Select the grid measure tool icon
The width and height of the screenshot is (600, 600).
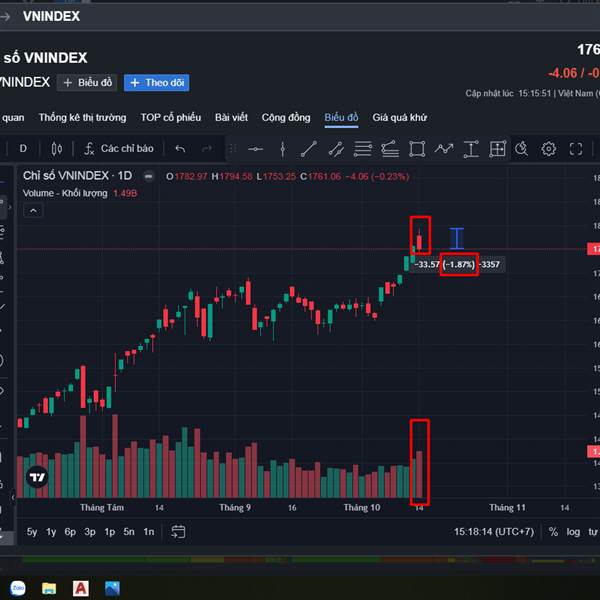pos(498,148)
